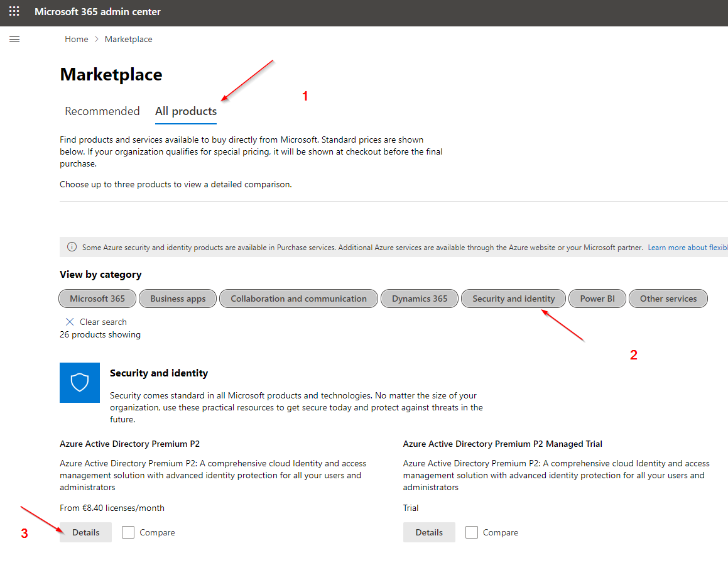
Task: Click the Security and identity section heading
Action: [159, 373]
